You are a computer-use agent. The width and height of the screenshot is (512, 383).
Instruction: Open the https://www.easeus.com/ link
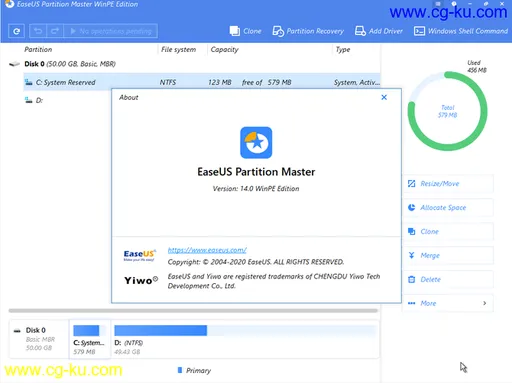(207, 250)
